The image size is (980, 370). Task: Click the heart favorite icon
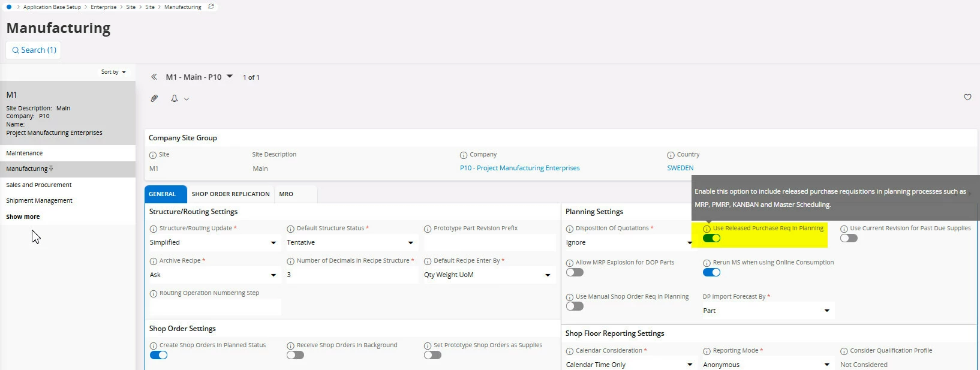coord(967,97)
